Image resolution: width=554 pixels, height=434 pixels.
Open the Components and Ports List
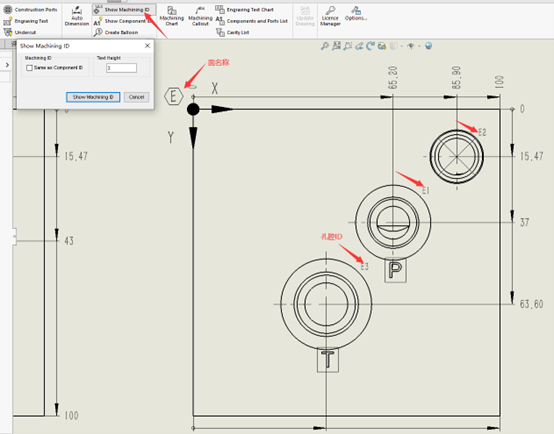252,21
